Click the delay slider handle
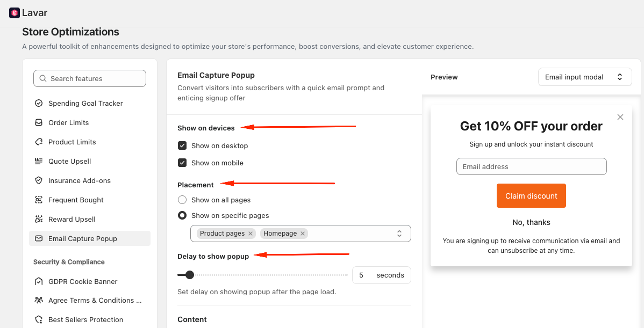The height and width of the screenshot is (328, 644). (189, 275)
